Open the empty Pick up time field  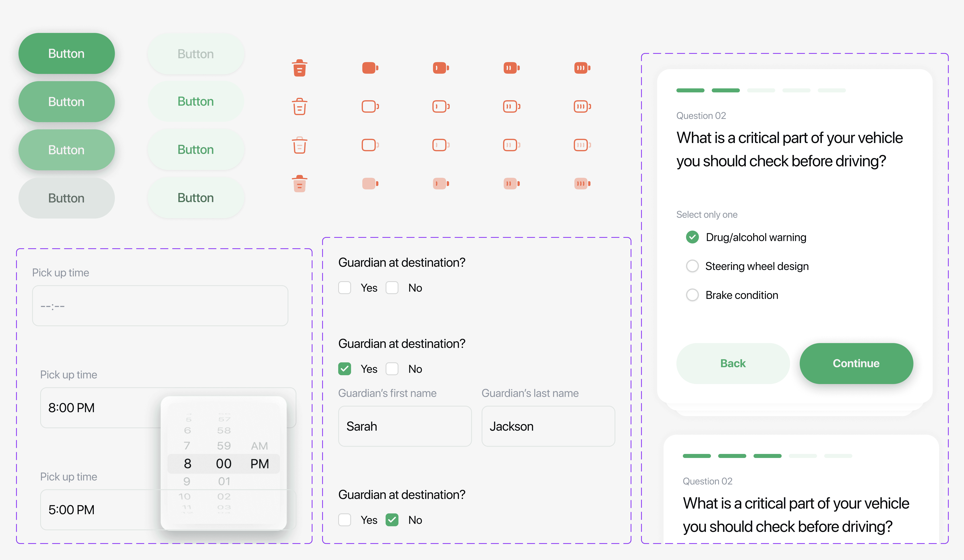[x=160, y=306]
